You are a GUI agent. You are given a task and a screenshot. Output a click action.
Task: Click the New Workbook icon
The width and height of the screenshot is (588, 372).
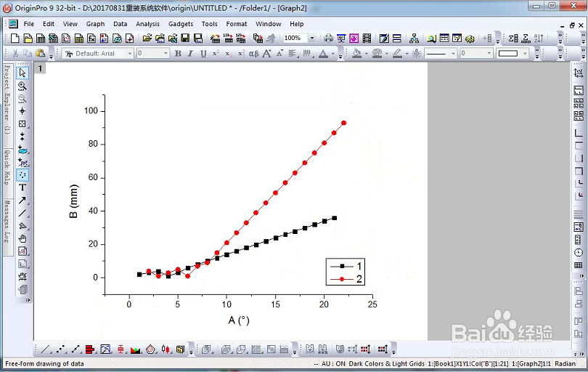pyautogui.click(x=41, y=38)
